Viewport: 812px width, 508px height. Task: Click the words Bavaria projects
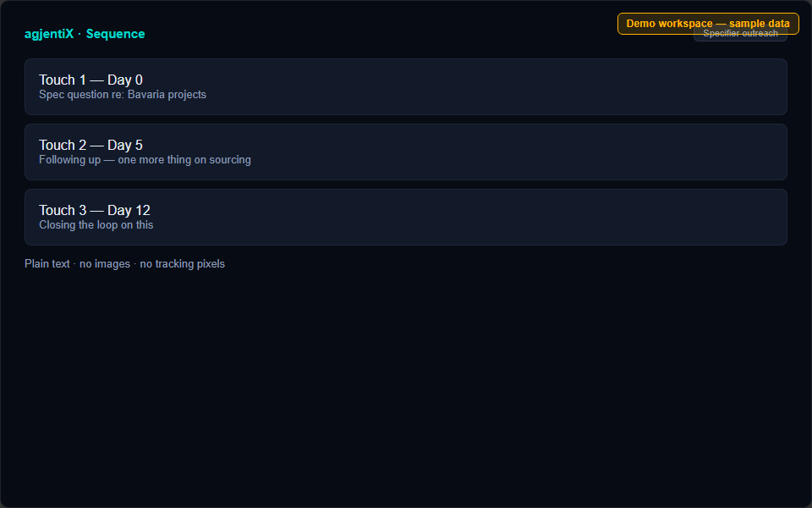167,95
